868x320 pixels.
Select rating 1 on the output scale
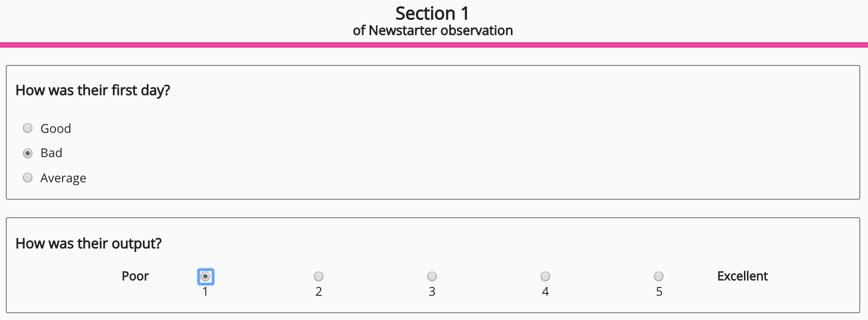pos(205,276)
